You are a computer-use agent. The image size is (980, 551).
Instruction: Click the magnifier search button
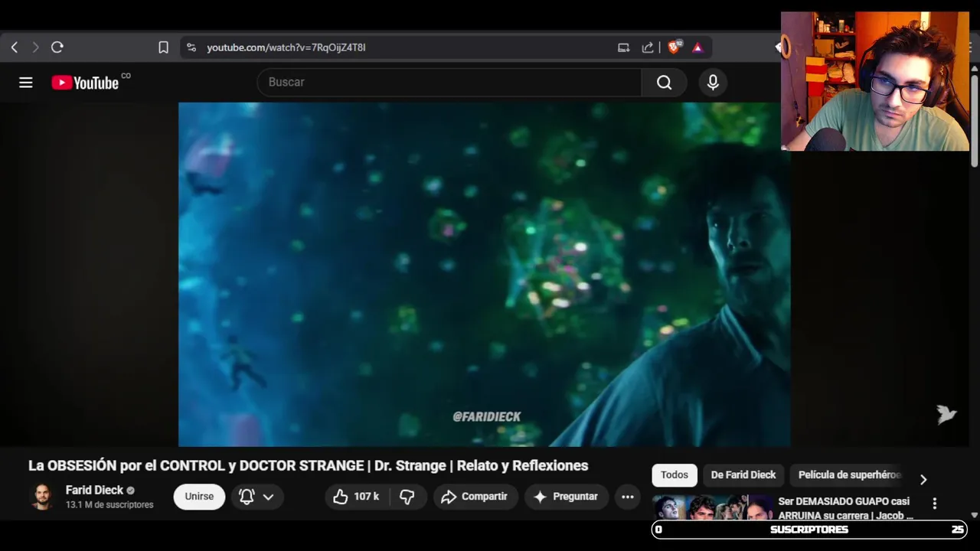(x=664, y=82)
